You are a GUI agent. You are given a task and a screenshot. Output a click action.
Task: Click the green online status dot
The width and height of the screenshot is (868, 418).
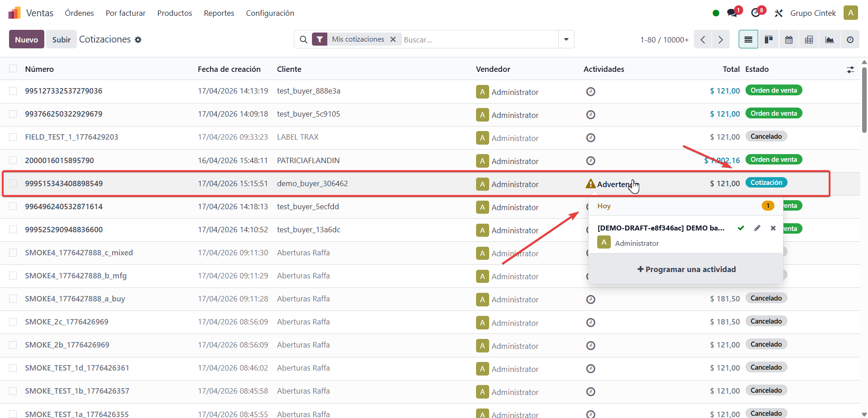(x=716, y=13)
